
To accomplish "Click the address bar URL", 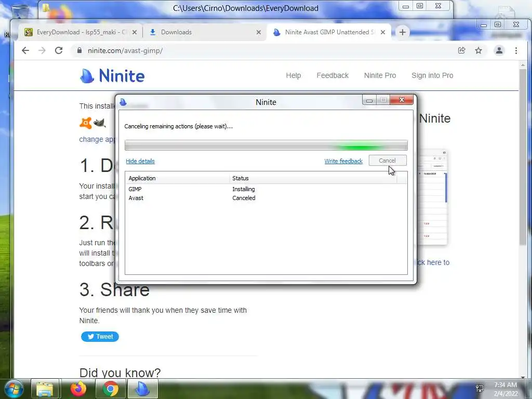I will click(x=125, y=50).
